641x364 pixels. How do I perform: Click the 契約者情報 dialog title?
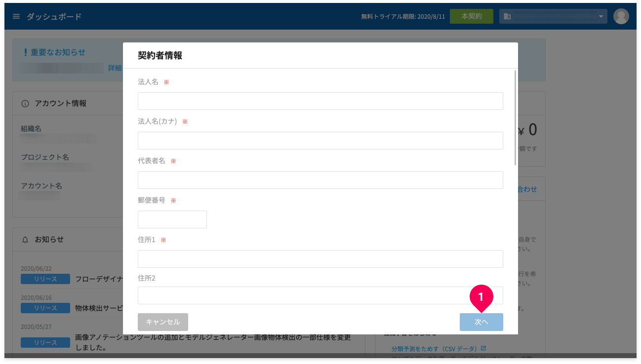(x=160, y=56)
